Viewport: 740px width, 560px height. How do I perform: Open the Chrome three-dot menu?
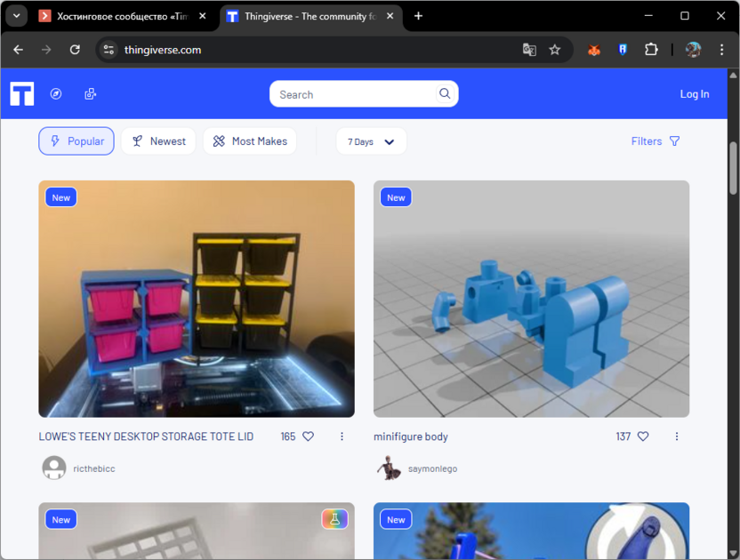(721, 50)
